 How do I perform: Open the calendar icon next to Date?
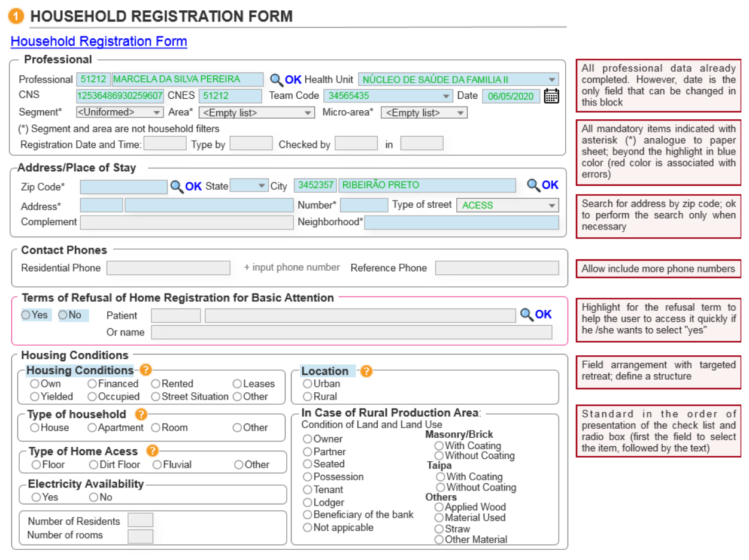[x=551, y=96]
